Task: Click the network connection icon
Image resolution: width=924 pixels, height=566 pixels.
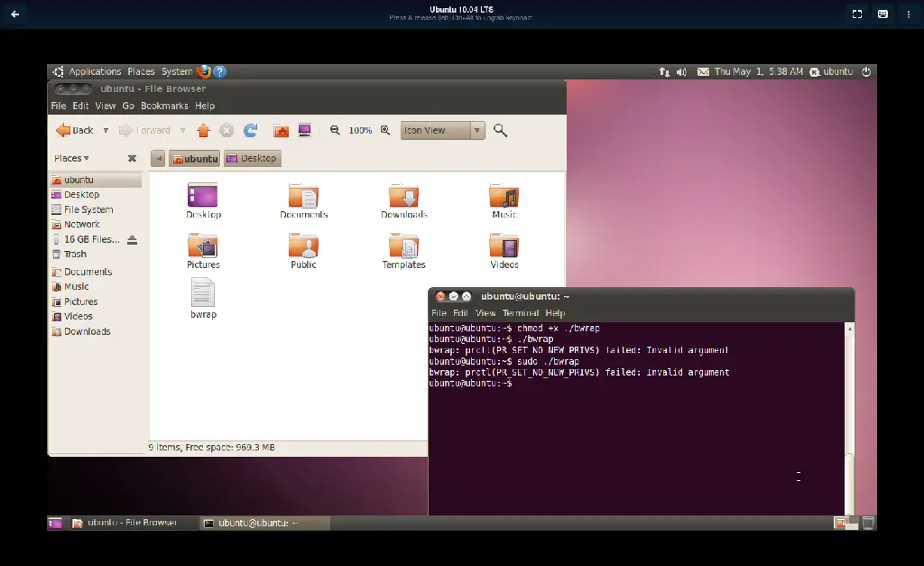Action: point(664,72)
